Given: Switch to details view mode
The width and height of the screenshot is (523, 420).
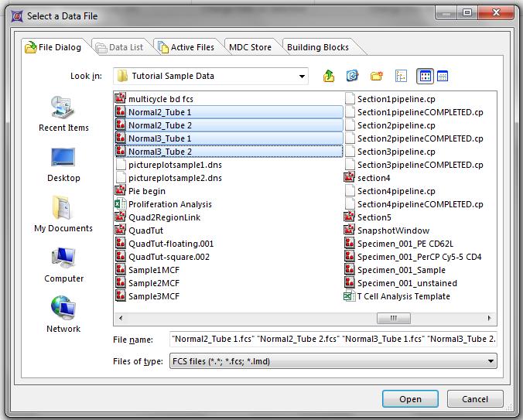Looking at the screenshot, I should 443,76.
